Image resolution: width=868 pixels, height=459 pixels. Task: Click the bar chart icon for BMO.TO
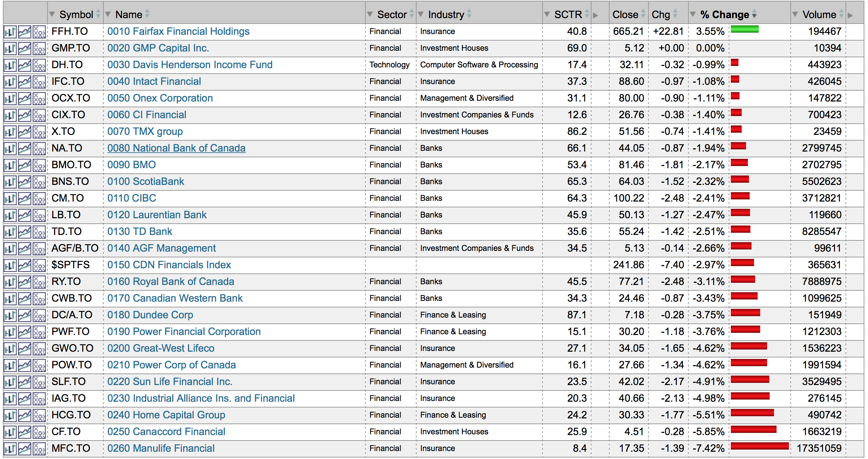[10, 165]
